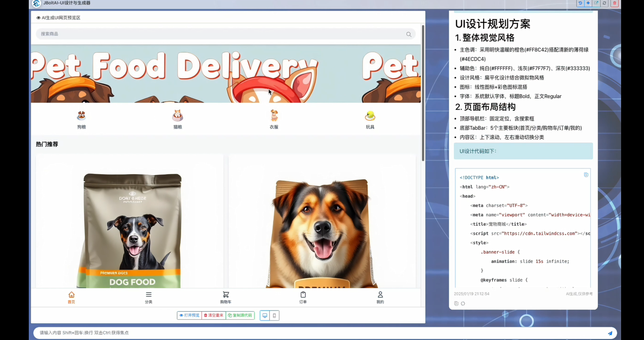Click the red trash icon at top right

click(x=615, y=3)
